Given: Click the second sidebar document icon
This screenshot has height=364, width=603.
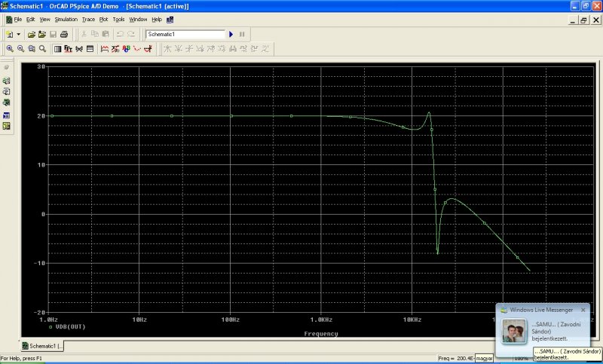Looking at the screenshot, I should pos(6,91).
